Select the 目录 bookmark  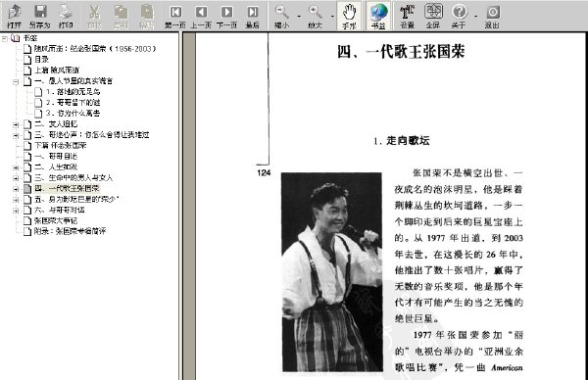41,59
